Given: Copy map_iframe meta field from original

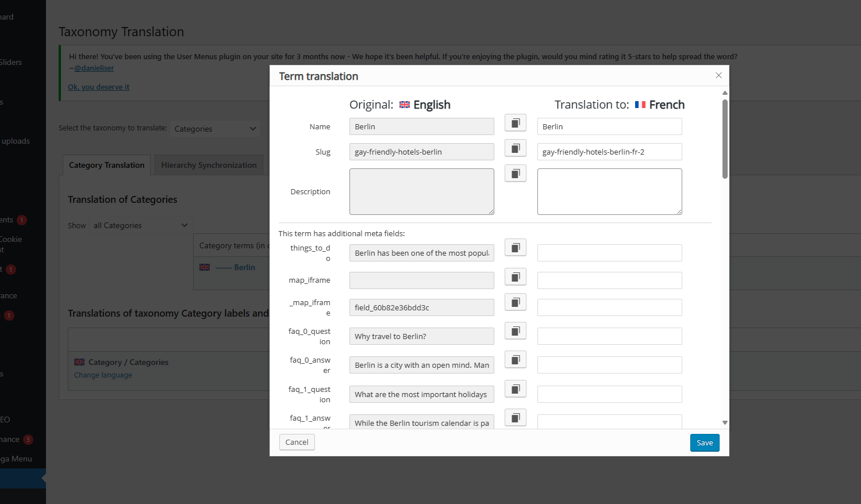Looking at the screenshot, I should point(516,276).
